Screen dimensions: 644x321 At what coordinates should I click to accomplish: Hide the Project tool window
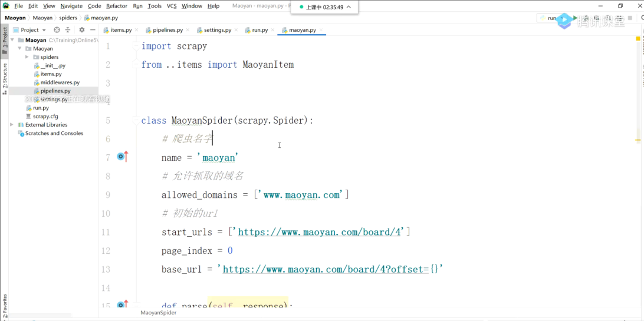pyautogui.click(x=93, y=30)
